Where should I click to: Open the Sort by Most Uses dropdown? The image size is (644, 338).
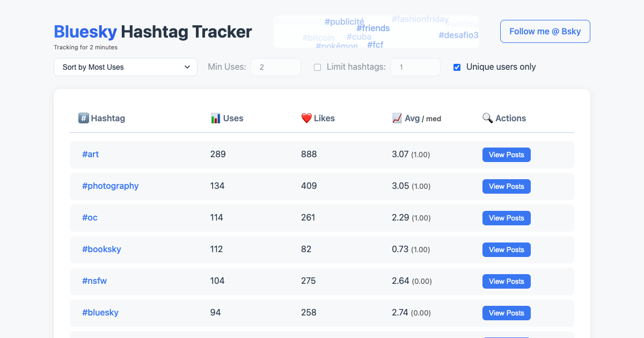[x=125, y=67]
